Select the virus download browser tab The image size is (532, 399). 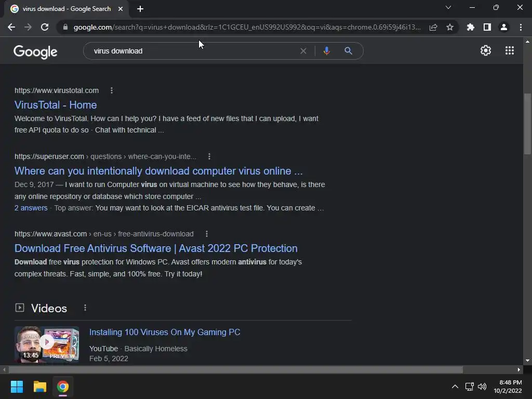[x=66, y=9]
